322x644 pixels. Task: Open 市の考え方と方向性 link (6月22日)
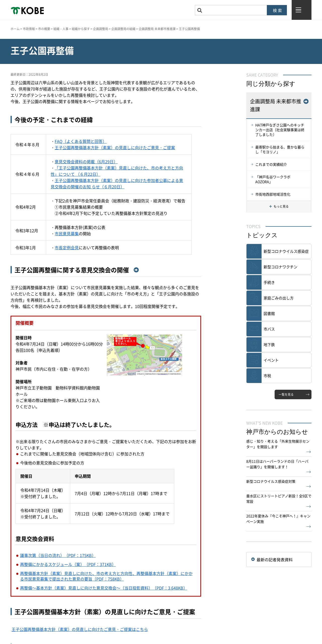coord(117,171)
